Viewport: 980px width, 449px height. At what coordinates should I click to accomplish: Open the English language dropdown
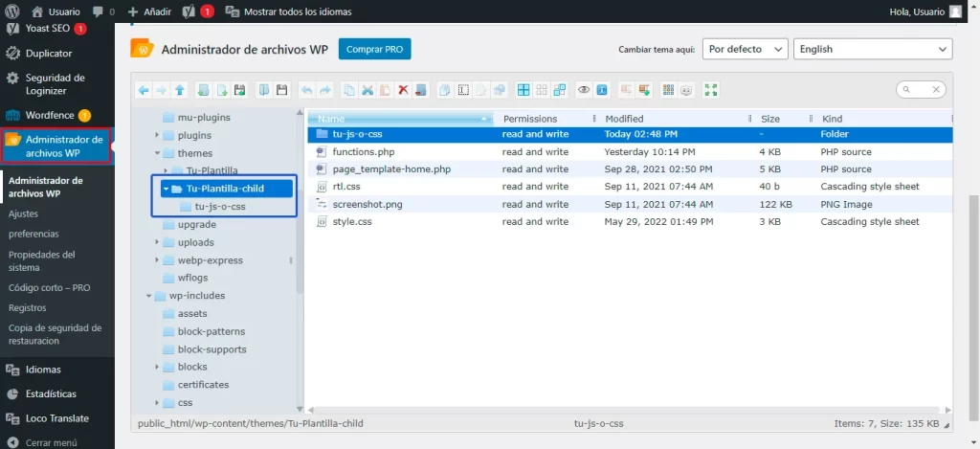pos(873,49)
